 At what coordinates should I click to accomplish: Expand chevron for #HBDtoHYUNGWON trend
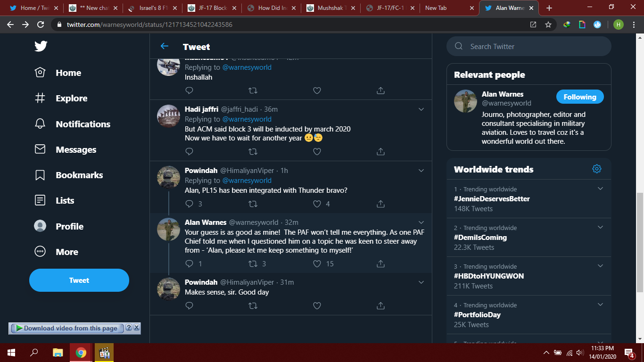pos(600,266)
